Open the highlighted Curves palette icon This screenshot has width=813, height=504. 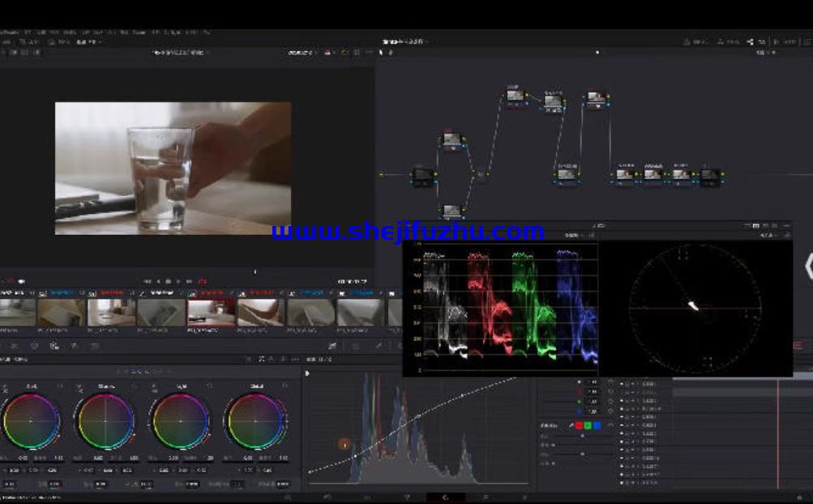point(332,346)
